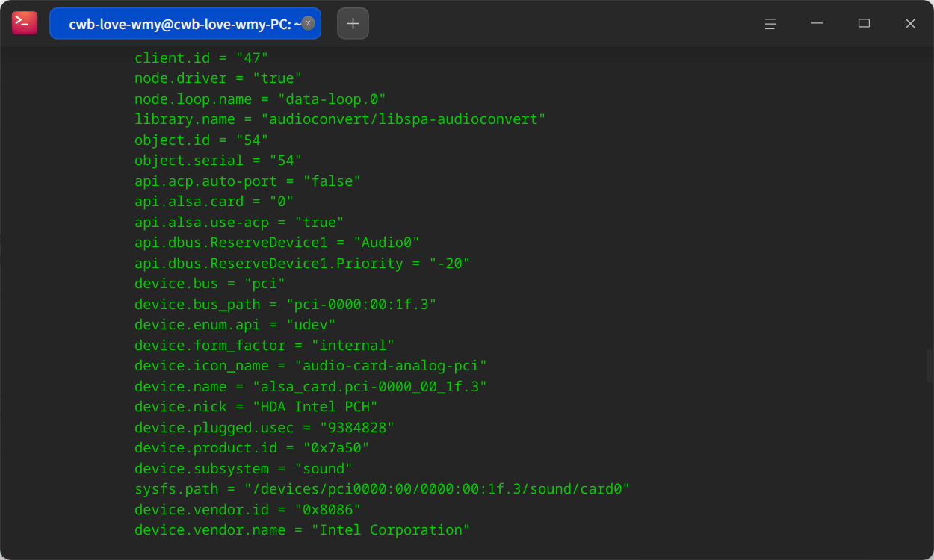Screen dimensions: 934x560
Task: Click the api.acp.auto-port = "false" line
Action: 247,181
